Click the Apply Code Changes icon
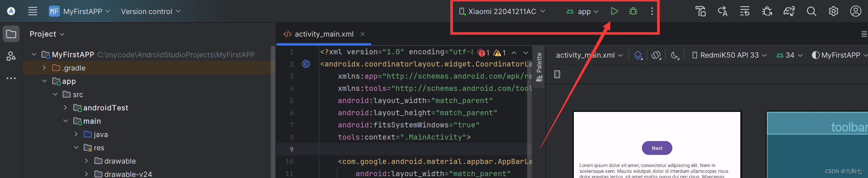Image resolution: width=868 pixels, height=178 pixels. pyautogui.click(x=745, y=11)
